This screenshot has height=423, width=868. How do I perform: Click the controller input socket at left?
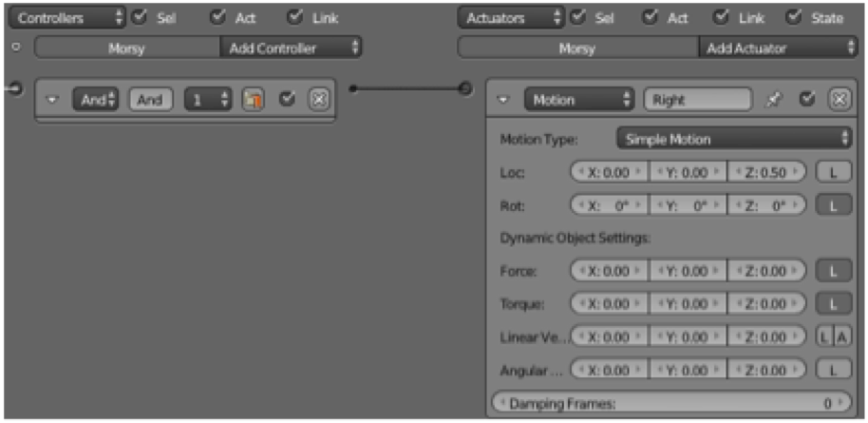click(x=16, y=88)
